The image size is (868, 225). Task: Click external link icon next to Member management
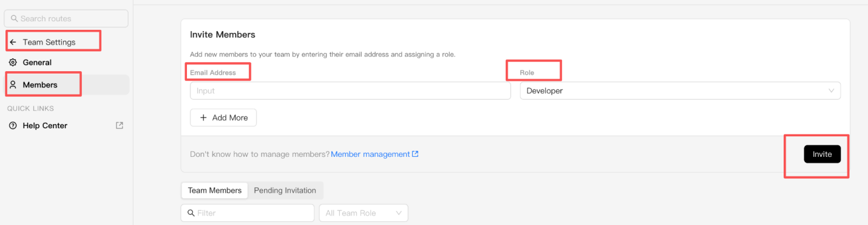tap(415, 154)
